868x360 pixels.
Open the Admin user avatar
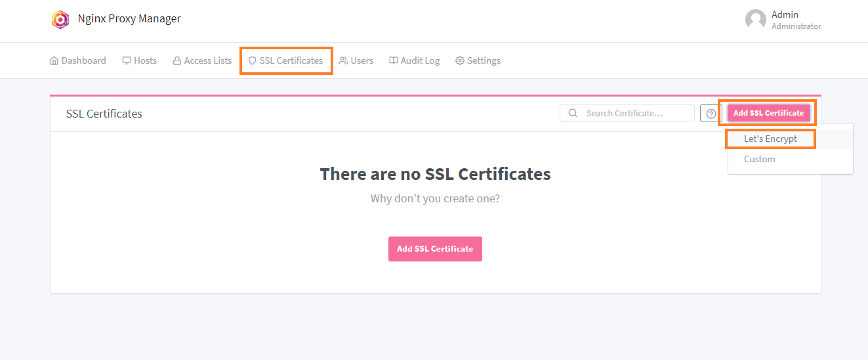(x=756, y=20)
